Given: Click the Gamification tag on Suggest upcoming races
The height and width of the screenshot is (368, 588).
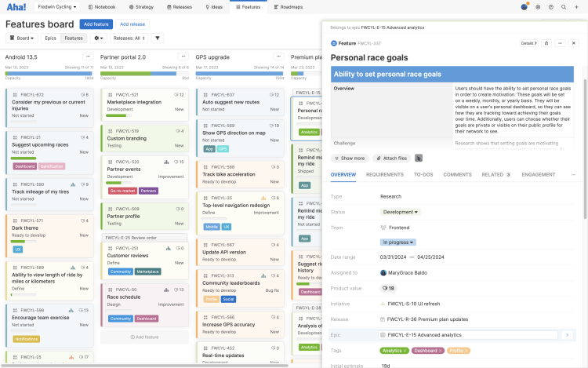Looking at the screenshot, I should coord(52,166).
